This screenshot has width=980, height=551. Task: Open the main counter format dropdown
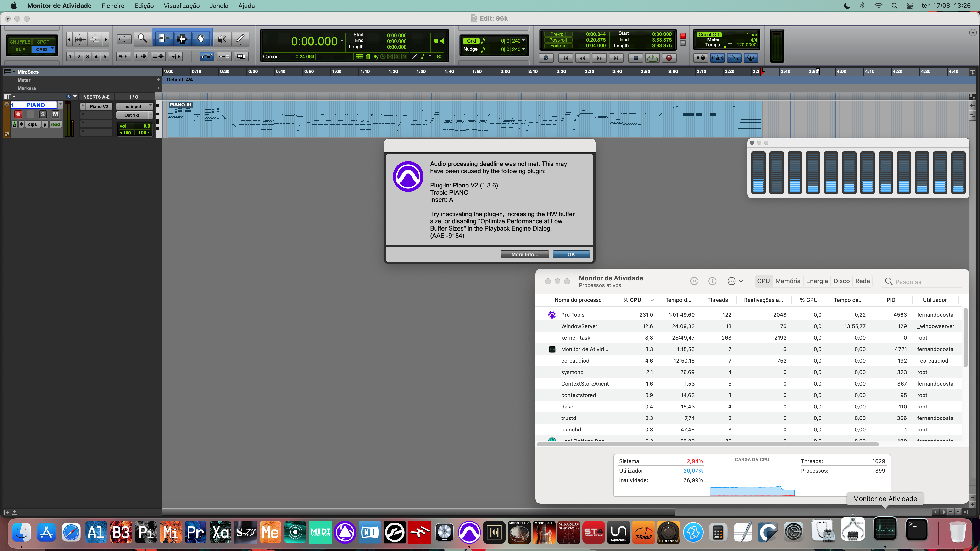coord(342,41)
